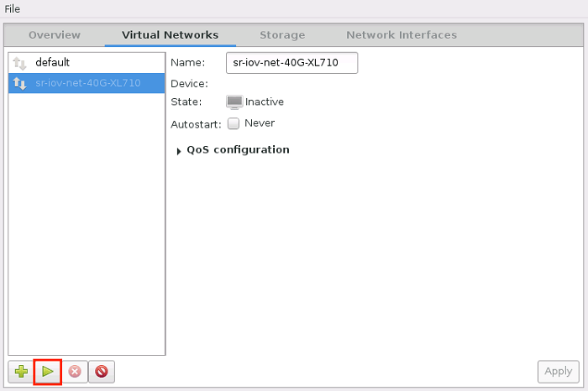588x391 pixels.
Task: Click the 'Inactive' state text
Action: (x=265, y=102)
